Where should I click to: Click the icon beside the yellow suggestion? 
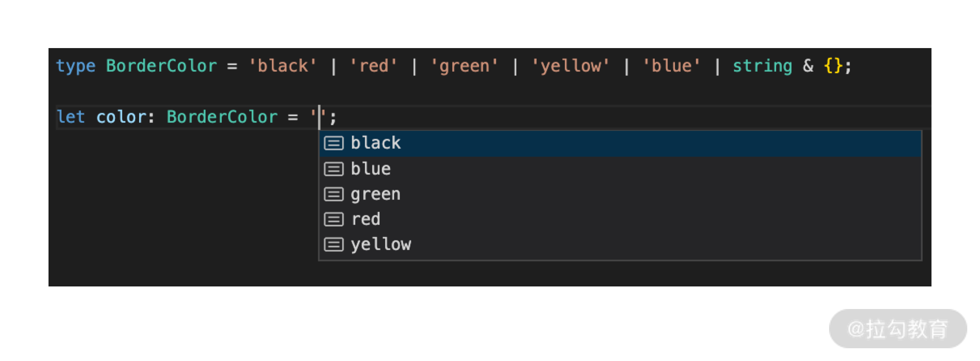pyautogui.click(x=334, y=244)
